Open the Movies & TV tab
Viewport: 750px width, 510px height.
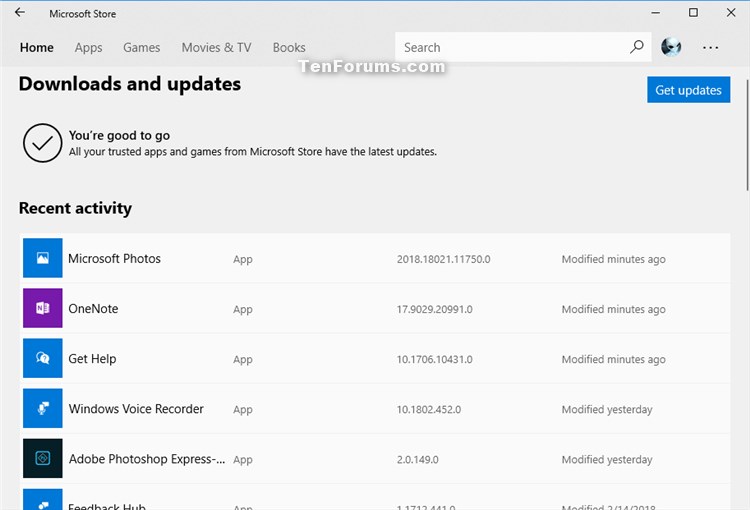coord(216,47)
